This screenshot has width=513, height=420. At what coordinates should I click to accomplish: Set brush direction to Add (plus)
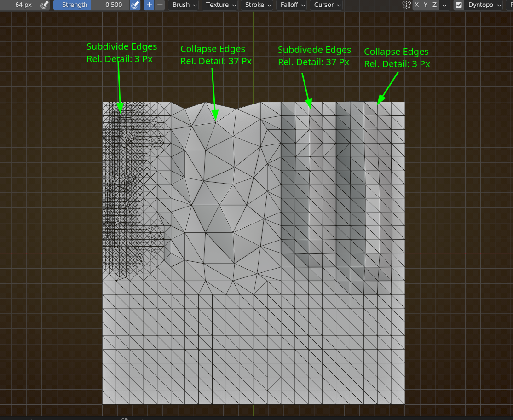click(149, 5)
